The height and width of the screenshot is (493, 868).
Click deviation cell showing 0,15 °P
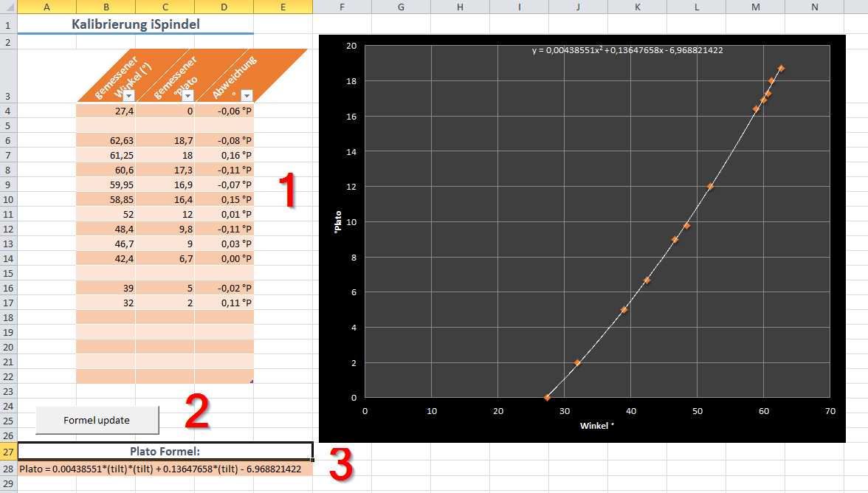[x=224, y=199]
